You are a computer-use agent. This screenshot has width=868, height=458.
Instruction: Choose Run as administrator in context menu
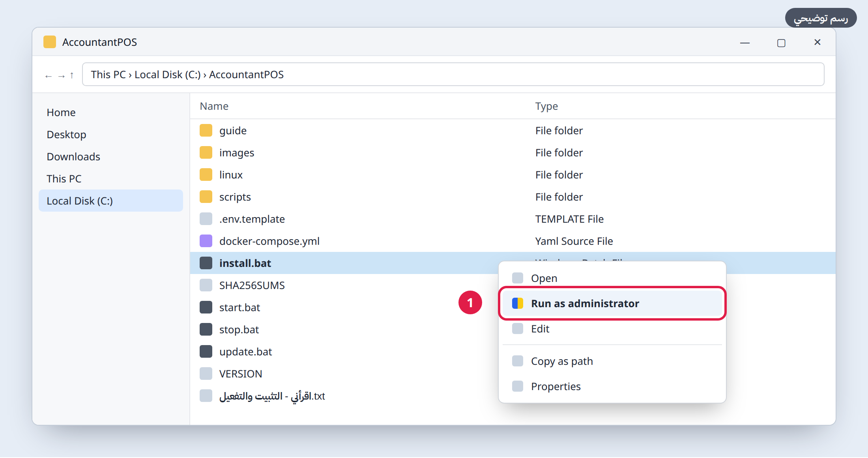tap(612, 304)
